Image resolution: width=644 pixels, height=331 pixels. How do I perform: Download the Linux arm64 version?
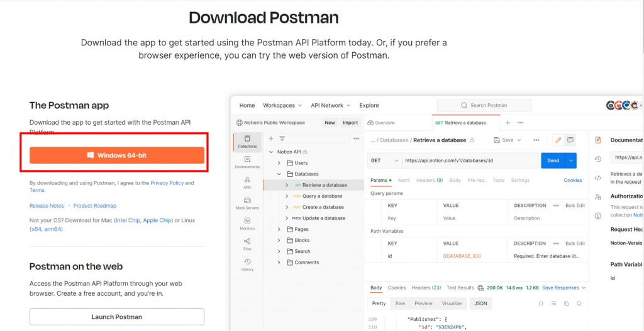click(x=53, y=229)
